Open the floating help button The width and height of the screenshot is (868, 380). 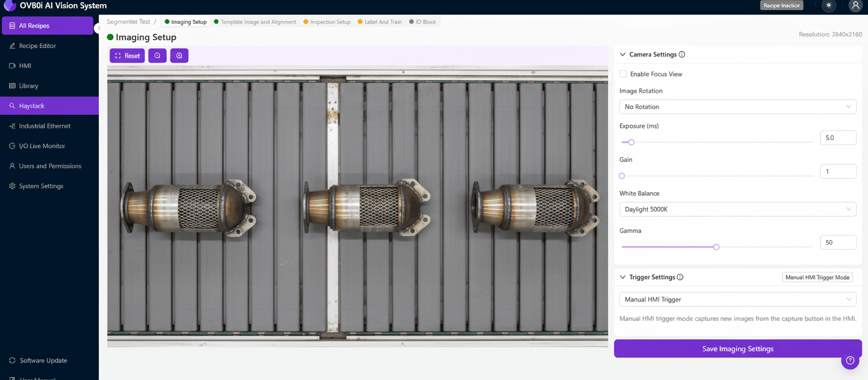coord(850,360)
